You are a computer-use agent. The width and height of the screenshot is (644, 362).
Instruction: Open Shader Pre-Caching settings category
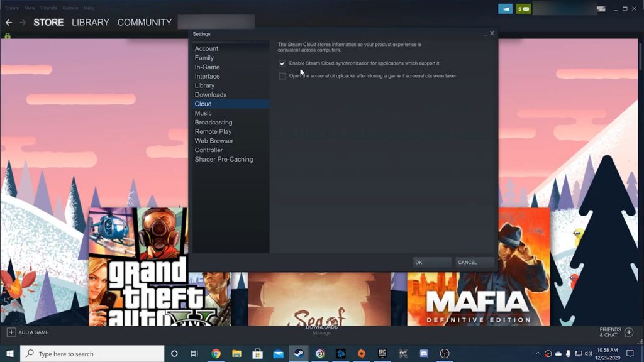tap(231, 159)
